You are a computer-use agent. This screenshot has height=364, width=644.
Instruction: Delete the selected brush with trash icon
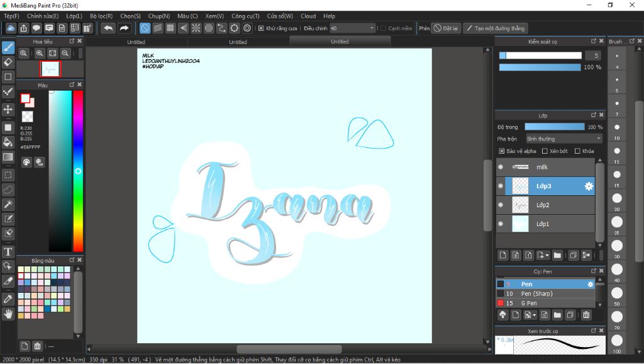tap(586, 315)
